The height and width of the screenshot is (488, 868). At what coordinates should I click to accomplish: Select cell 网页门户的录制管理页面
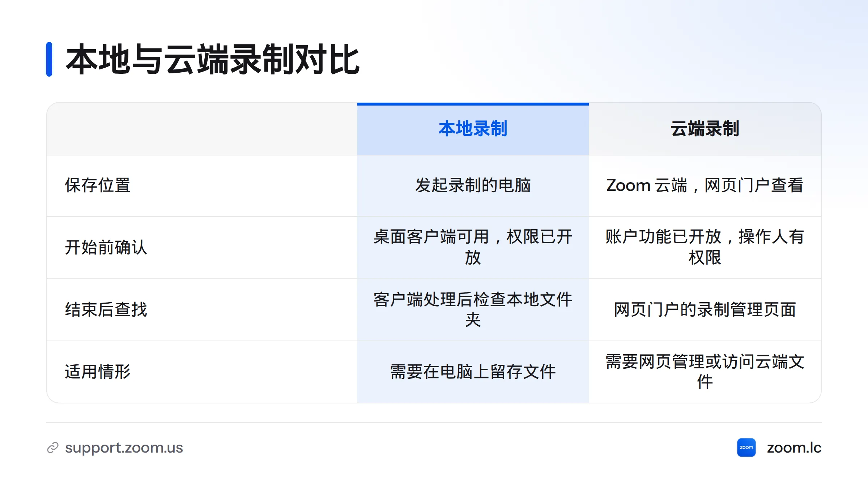pyautogui.click(x=705, y=310)
